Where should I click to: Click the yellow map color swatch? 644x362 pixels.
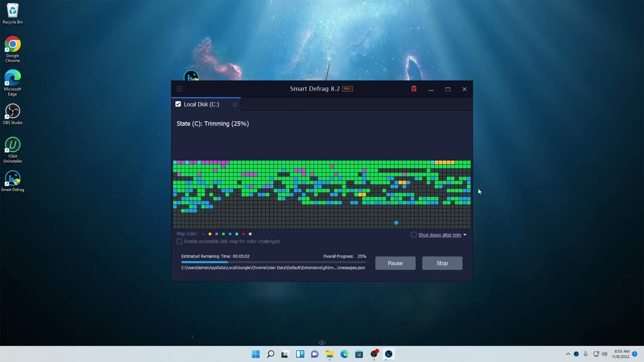210,234
